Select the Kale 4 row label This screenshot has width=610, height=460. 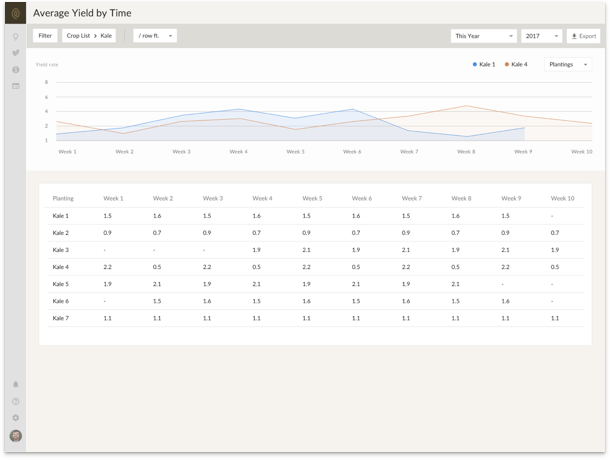61,267
